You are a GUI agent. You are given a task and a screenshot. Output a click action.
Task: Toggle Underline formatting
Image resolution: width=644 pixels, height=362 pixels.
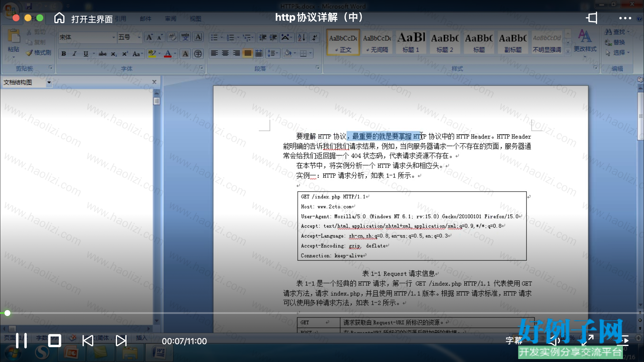(x=86, y=54)
